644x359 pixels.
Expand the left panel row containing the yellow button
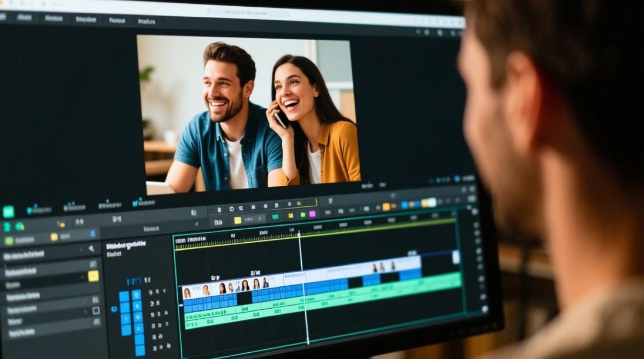(x=50, y=274)
